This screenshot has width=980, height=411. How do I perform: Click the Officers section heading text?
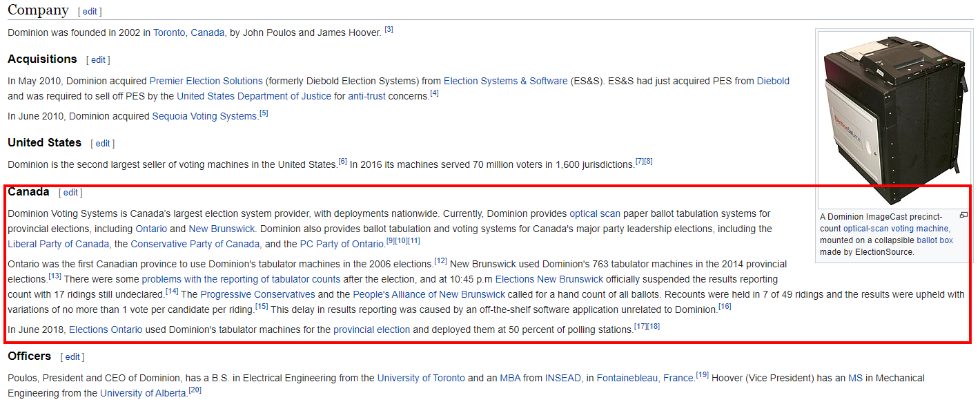(x=29, y=356)
